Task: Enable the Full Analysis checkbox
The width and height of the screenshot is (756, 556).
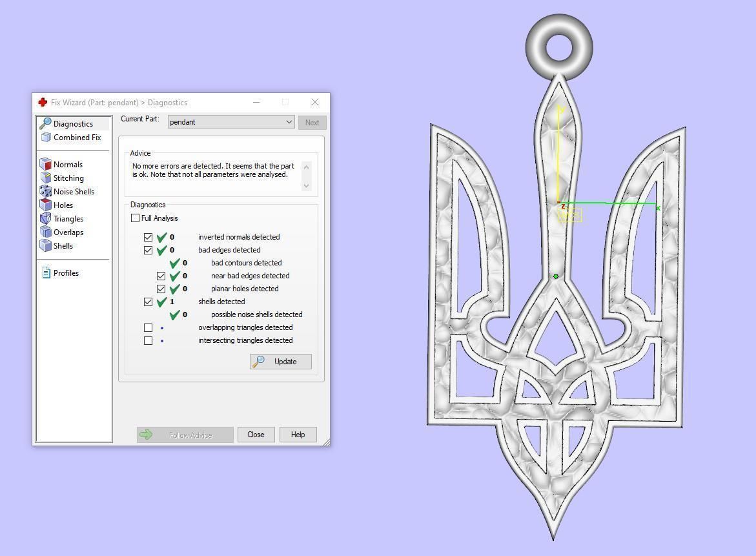Action: [135, 218]
